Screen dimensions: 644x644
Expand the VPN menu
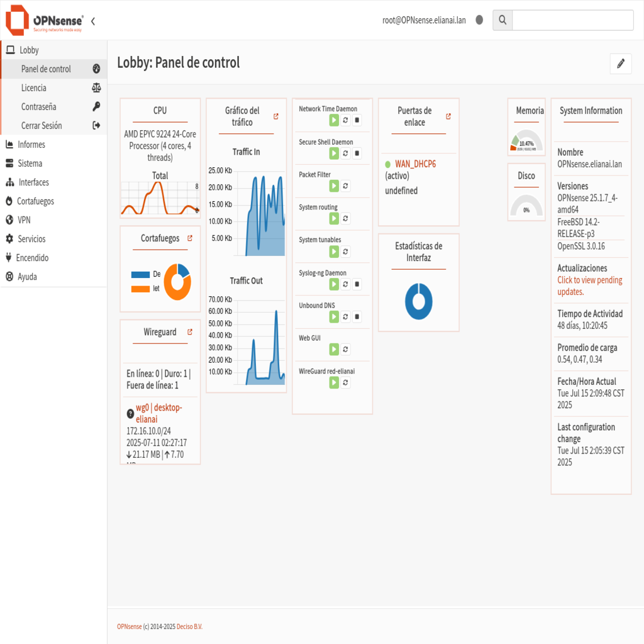pyautogui.click(x=53, y=219)
